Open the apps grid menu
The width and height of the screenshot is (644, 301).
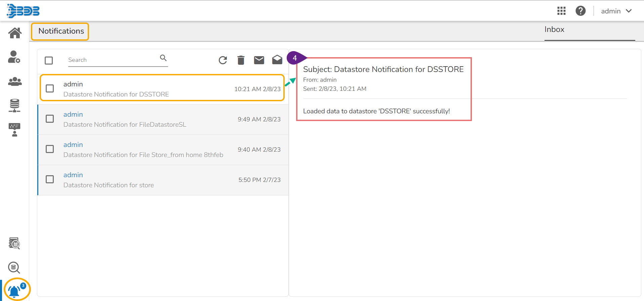(561, 11)
